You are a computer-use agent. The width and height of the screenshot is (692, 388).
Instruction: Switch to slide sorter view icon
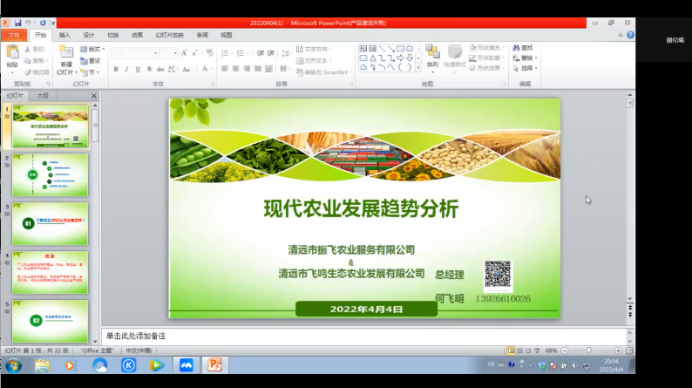(519, 350)
